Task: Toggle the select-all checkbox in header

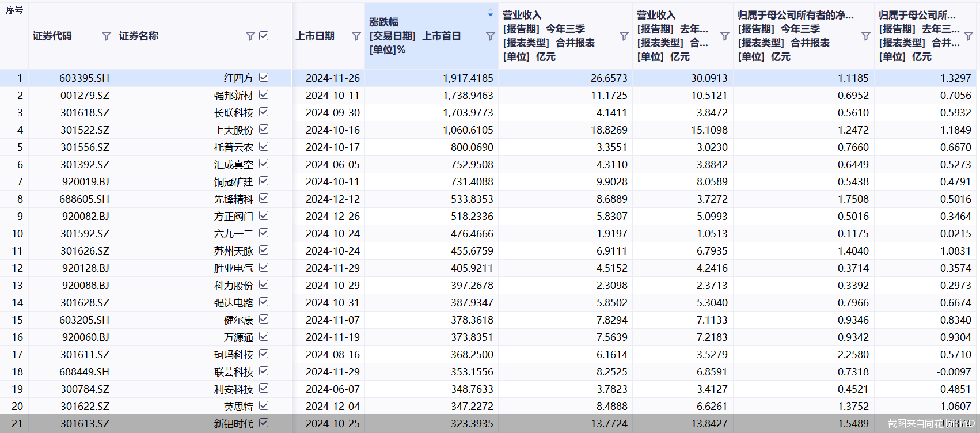Action: (264, 36)
